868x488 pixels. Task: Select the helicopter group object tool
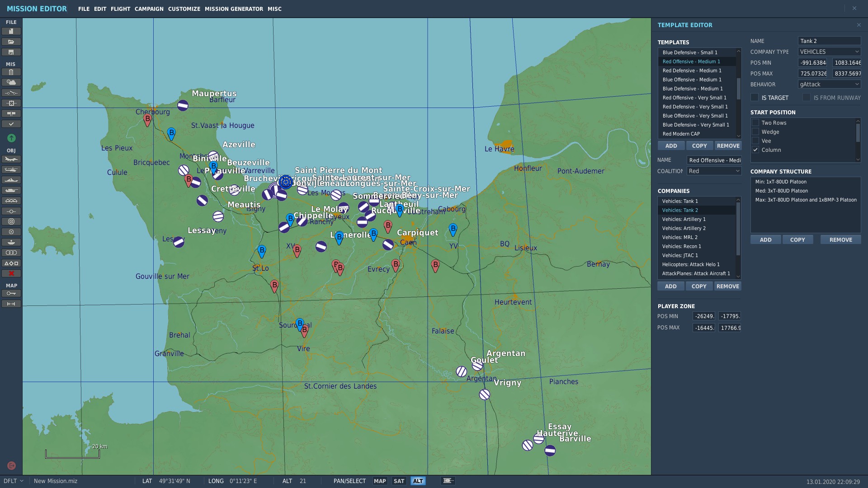click(11, 169)
